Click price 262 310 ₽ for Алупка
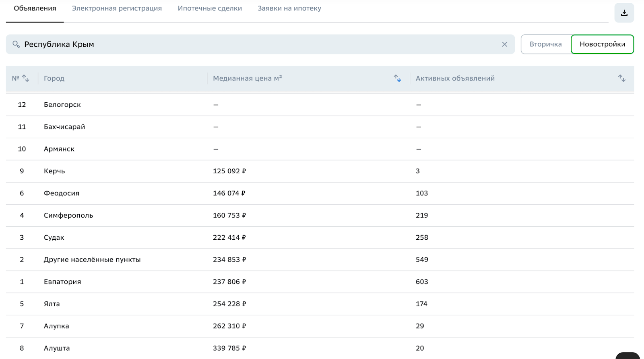The height and width of the screenshot is (359, 644). (x=229, y=326)
